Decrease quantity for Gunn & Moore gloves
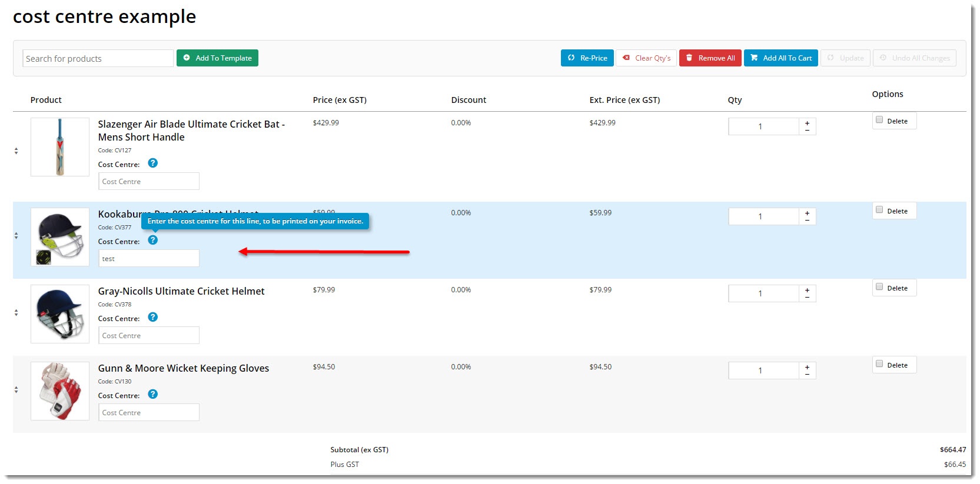The image size is (980, 484). coord(808,374)
